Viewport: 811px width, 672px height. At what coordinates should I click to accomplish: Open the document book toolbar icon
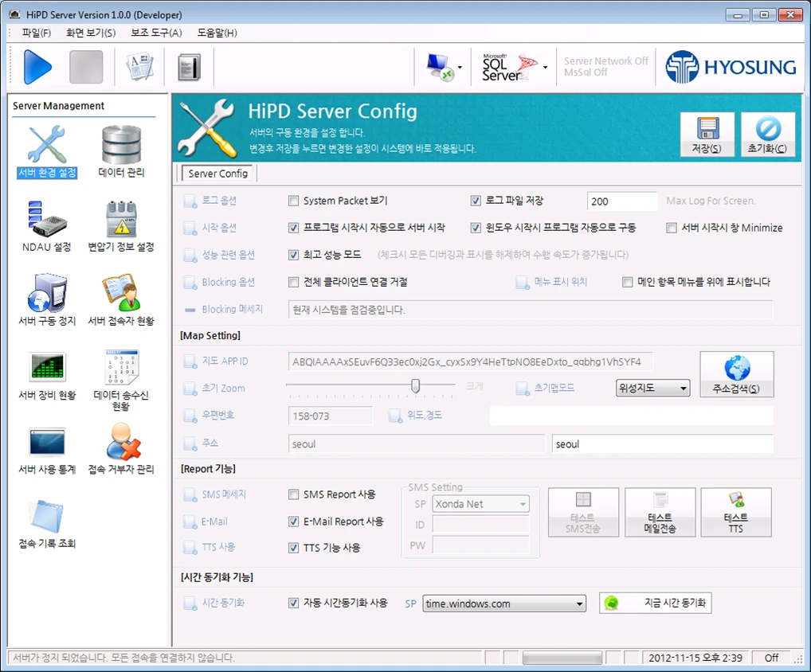click(x=189, y=67)
